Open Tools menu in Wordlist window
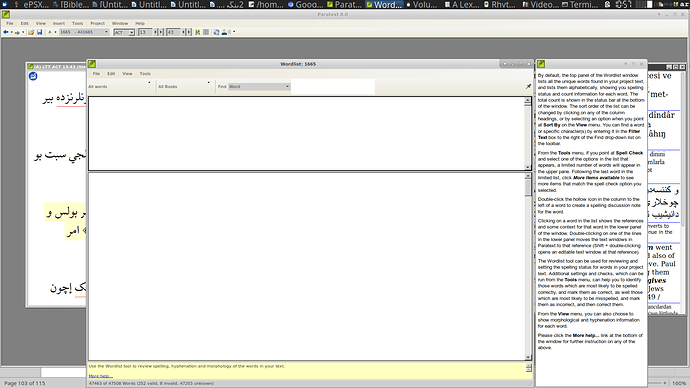This screenshot has height=388, width=690. pyautogui.click(x=145, y=74)
